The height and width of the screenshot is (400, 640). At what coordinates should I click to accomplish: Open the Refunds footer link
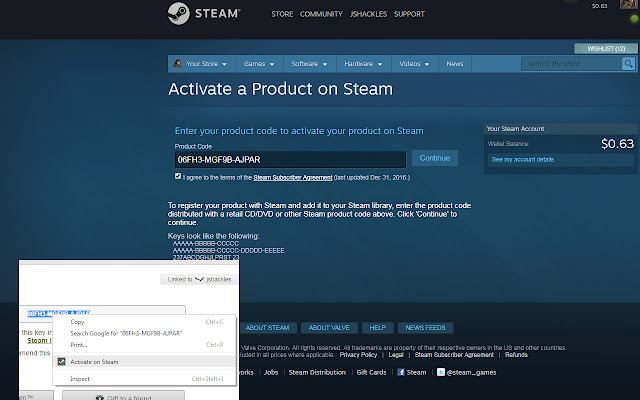pos(516,355)
